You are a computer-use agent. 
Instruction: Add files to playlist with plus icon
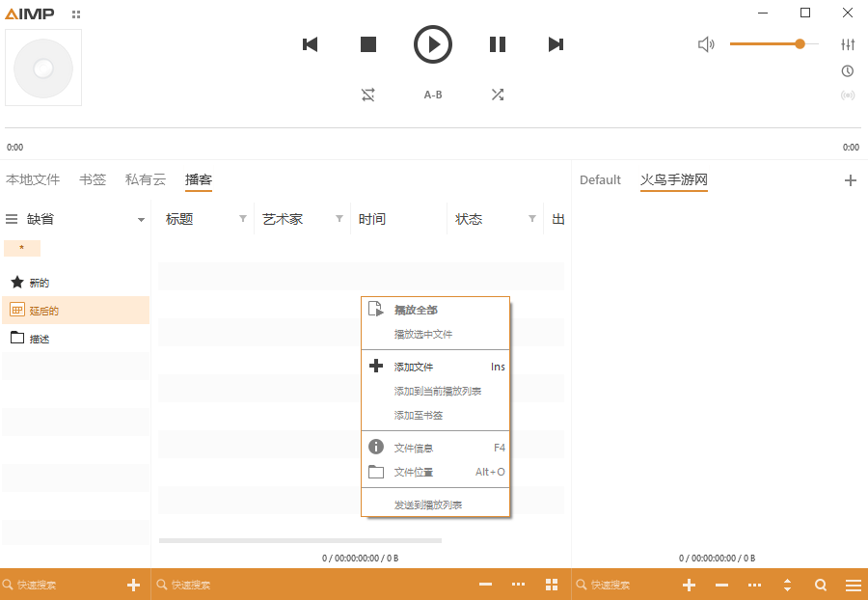[x=689, y=586]
